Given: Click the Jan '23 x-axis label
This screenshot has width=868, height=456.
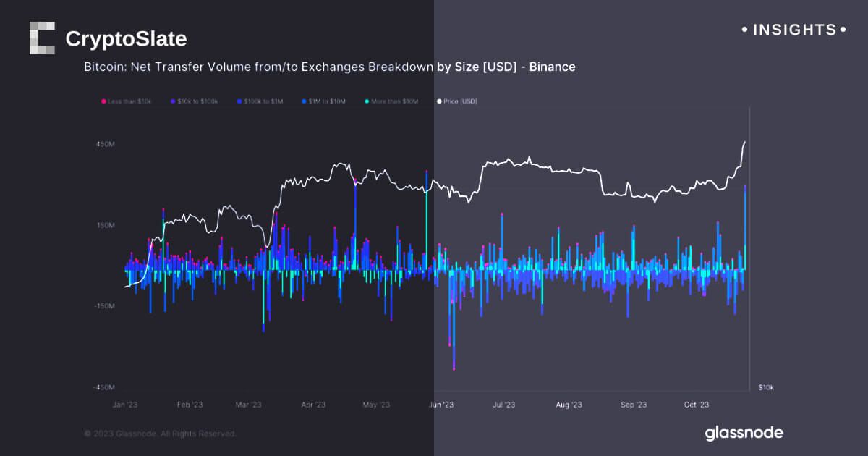Looking at the screenshot, I should 125,405.
